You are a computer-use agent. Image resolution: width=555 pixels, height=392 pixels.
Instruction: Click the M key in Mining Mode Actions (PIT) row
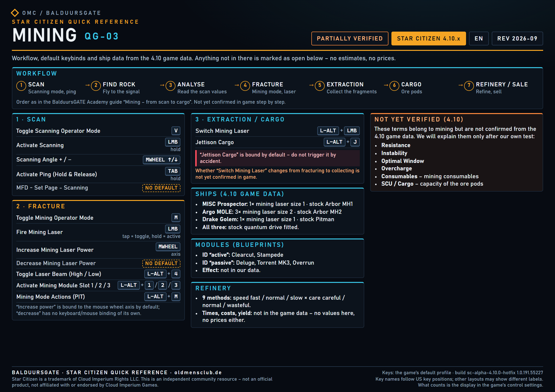[176, 296]
